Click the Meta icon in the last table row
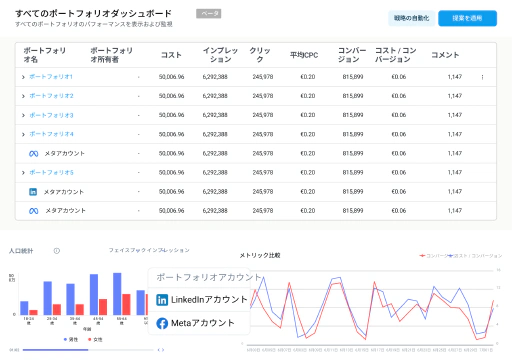 [x=33, y=211]
